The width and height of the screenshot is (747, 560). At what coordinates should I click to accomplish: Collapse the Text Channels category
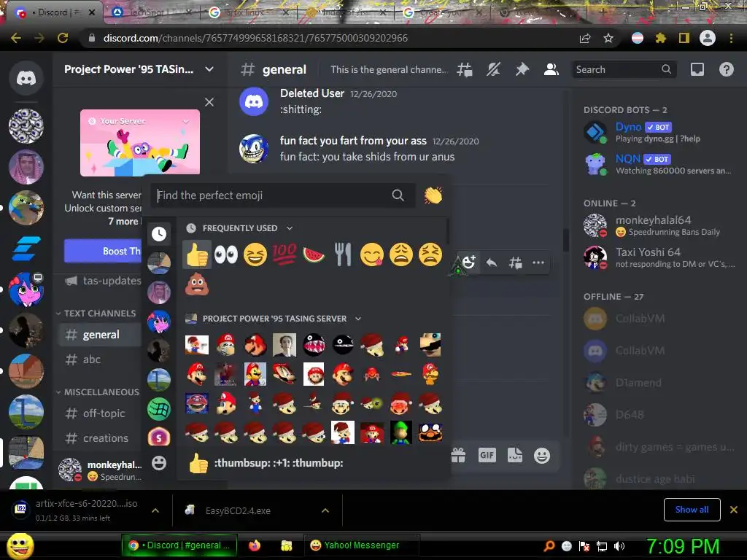tap(96, 314)
